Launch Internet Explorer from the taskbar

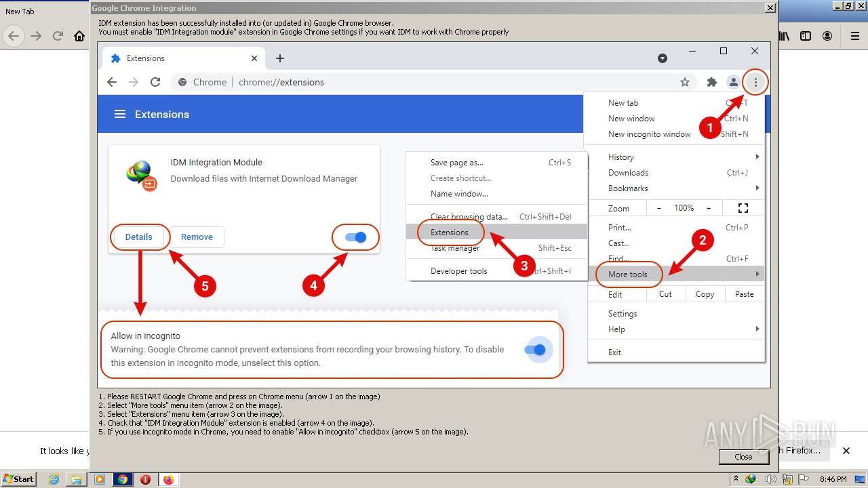tap(54, 479)
